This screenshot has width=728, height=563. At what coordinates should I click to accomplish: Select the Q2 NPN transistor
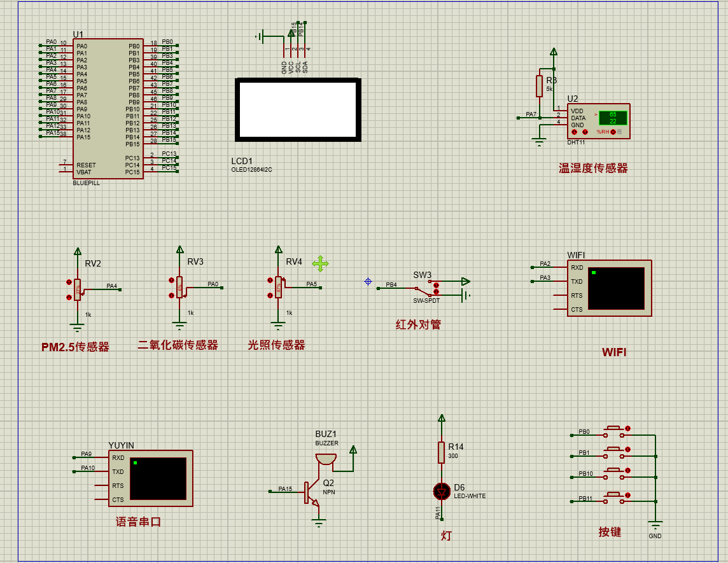[x=312, y=494]
